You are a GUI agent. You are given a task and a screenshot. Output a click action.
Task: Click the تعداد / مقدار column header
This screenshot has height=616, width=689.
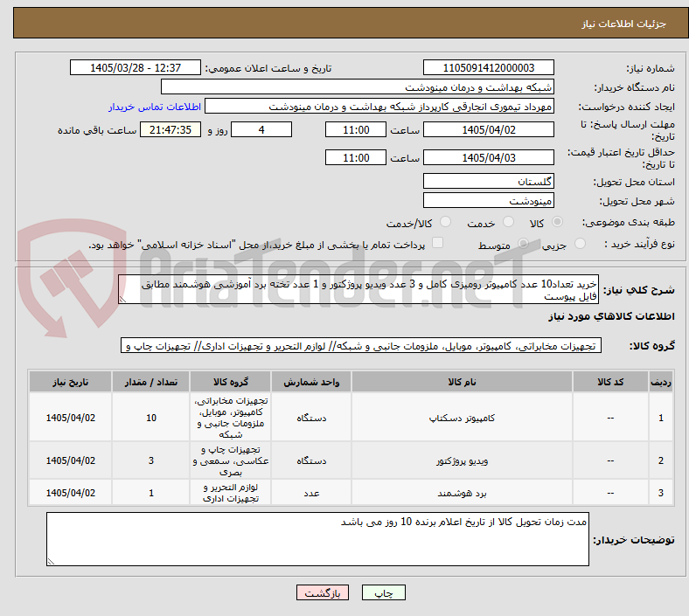click(150, 382)
